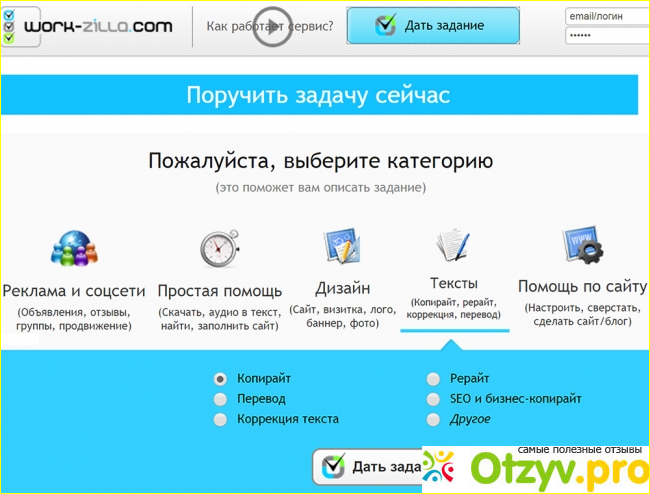Click the 'Тексты' documents icon
Viewport: 650px width, 494px height.
454,245
